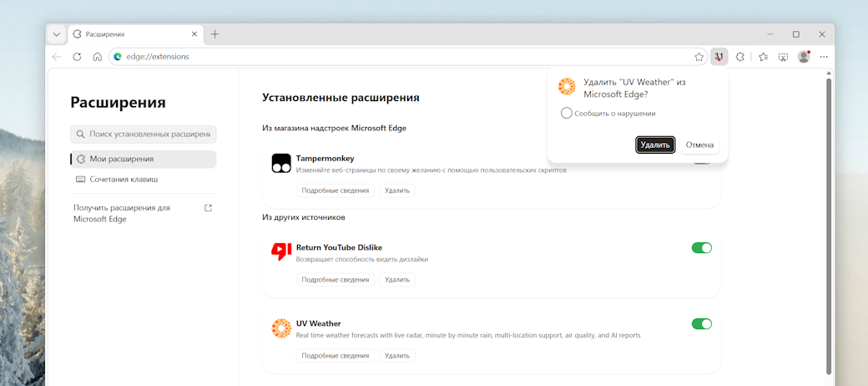Open the Extensions puzzle icon in toolbar
Screen dimensions: 868x386
coord(740,57)
